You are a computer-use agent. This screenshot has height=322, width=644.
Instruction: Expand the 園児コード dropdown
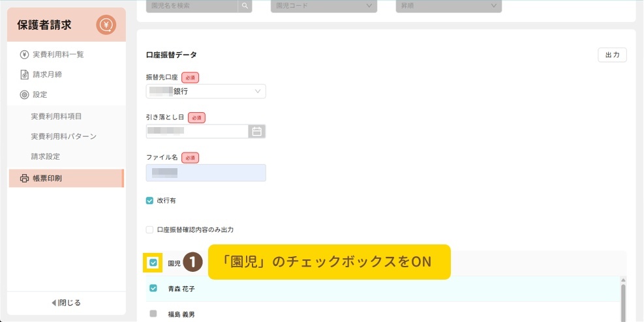[323, 6]
